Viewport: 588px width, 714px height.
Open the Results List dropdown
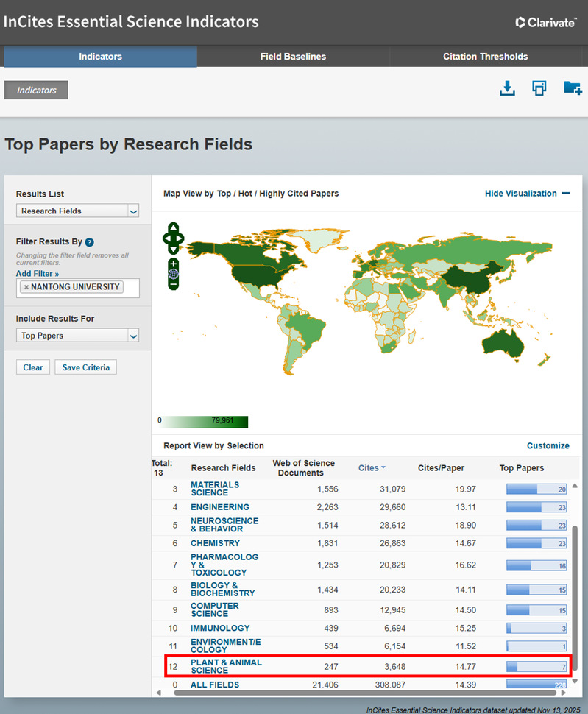click(77, 211)
